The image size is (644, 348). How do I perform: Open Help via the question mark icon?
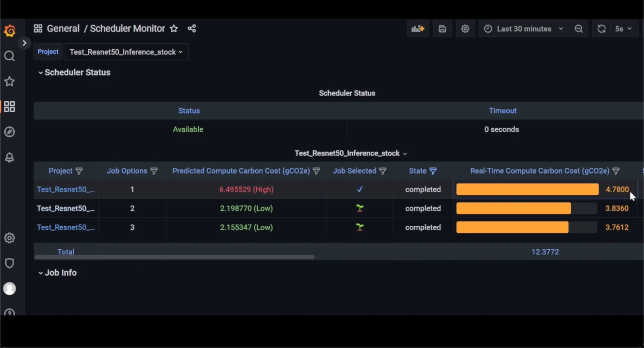[9, 313]
